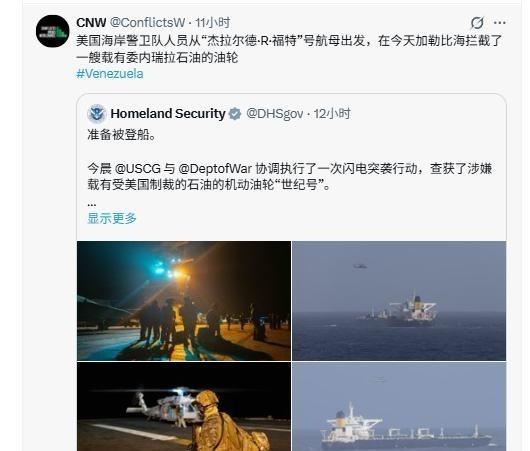Open the oil tanker side-view photo
This screenshot has width=530, height=451.
(x=399, y=406)
